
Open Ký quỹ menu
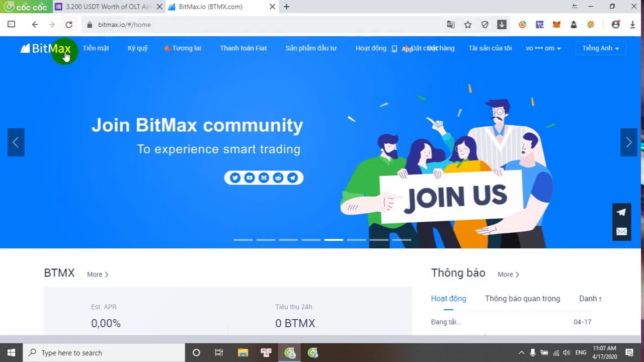click(x=138, y=48)
